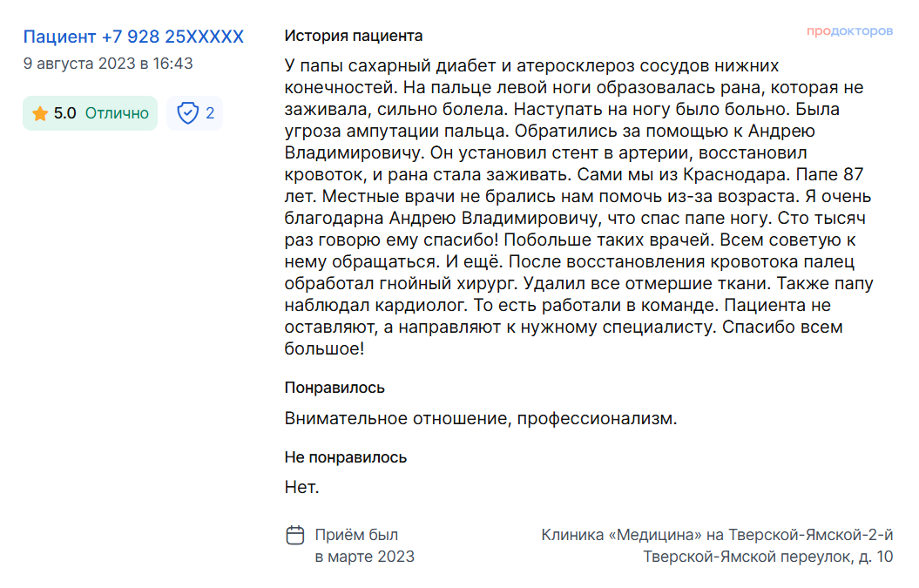Click the Не понравилось section heading
The image size is (919, 588).
pyautogui.click(x=345, y=457)
